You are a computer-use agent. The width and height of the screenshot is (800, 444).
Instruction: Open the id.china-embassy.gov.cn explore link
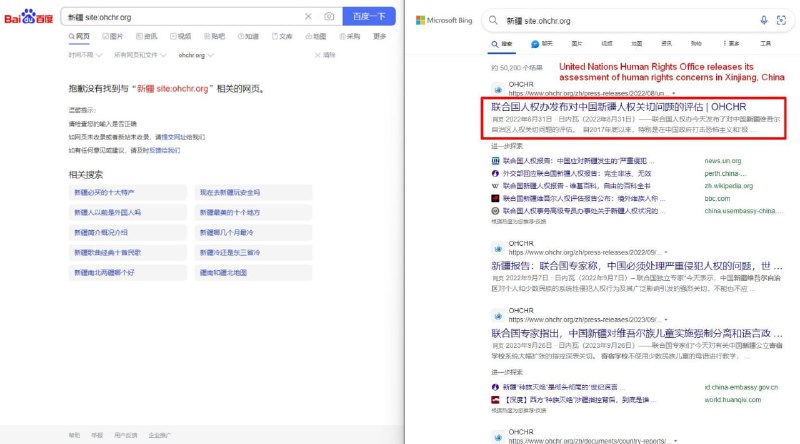point(741,387)
